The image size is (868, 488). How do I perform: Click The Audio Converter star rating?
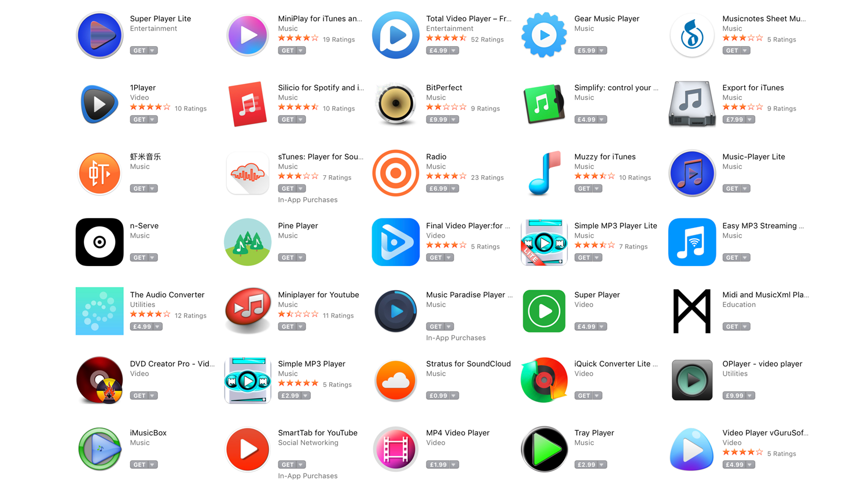coord(150,315)
